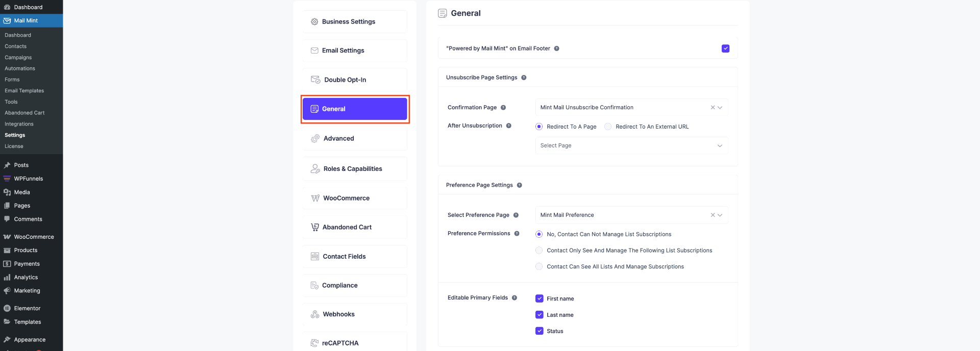Click the WPFunnels sidebar icon
Image resolution: width=980 pixels, height=351 pixels.
pos(7,179)
